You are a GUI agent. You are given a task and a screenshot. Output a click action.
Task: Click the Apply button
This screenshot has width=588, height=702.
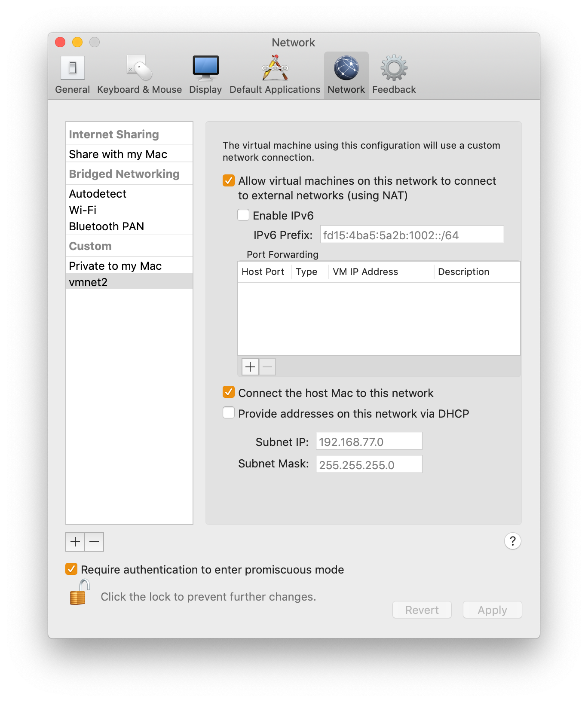493,610
